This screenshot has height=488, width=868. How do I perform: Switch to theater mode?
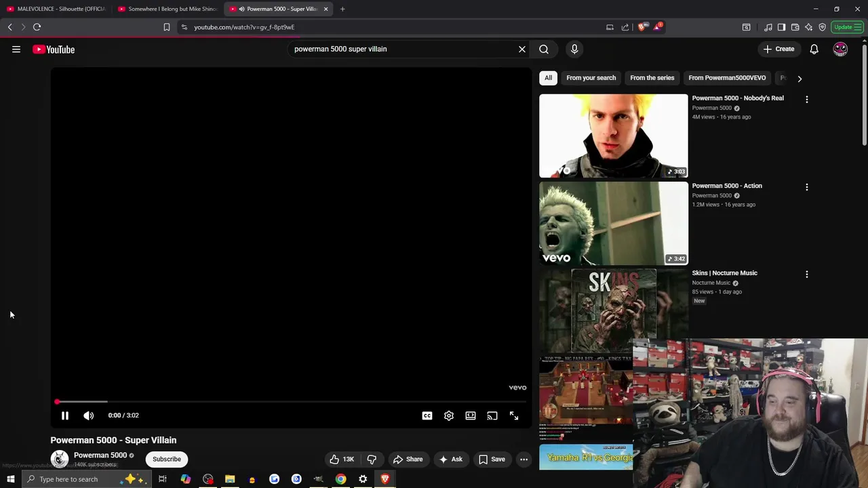pyautogui.click(x=471, y=415)
